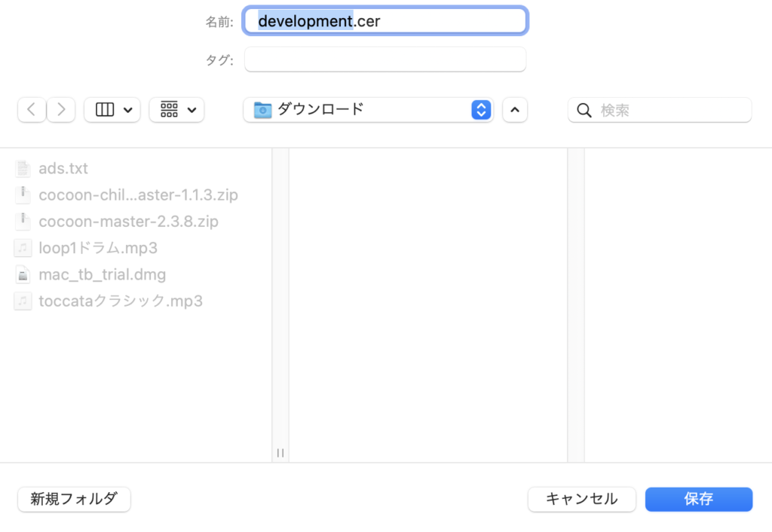This screenshot has width=772, height=532.
Task: Click the 新規フォルダ button
Action: tap(74, 499)
